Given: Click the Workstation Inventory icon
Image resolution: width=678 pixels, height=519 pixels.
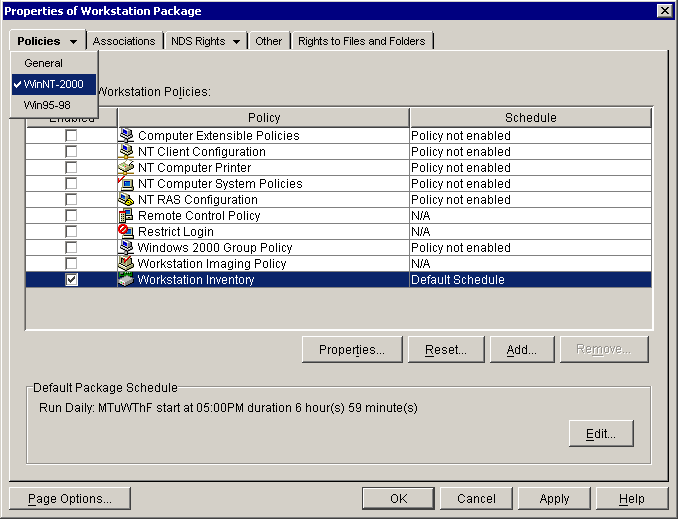Looking at the screenshot, I should tap(126, 279).
